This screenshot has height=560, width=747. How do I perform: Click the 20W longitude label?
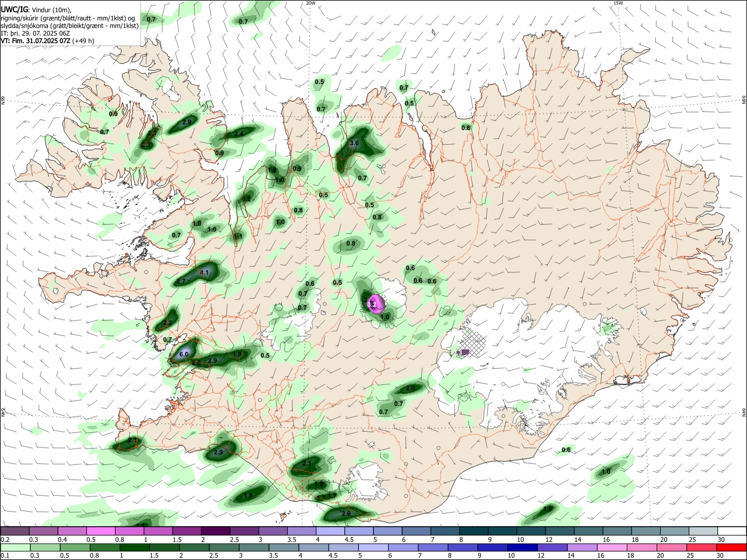point(310,3)
